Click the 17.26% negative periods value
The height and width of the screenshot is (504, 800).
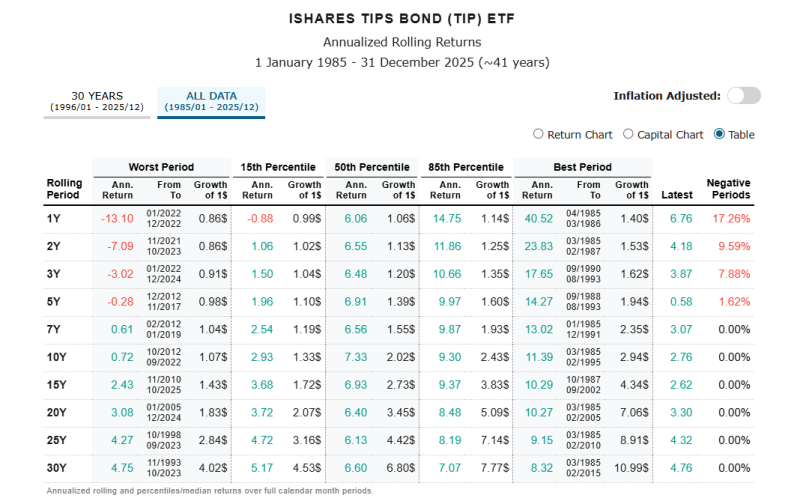tap(732, 218)
